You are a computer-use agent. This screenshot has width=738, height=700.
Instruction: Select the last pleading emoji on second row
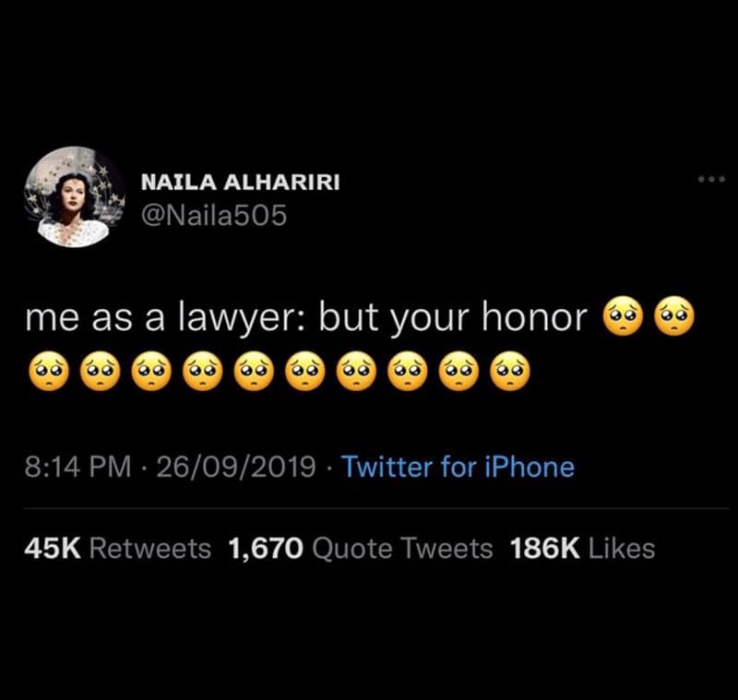pos(510,371)
